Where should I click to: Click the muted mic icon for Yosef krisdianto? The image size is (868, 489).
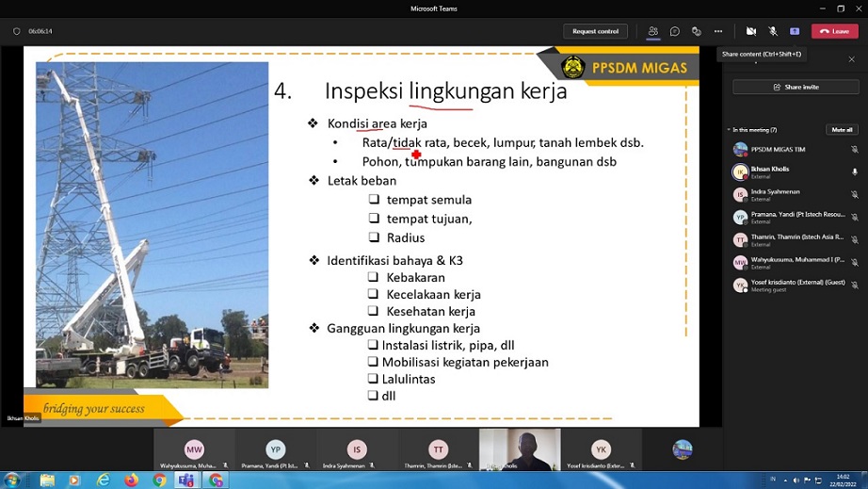click(x=855, y=285)
